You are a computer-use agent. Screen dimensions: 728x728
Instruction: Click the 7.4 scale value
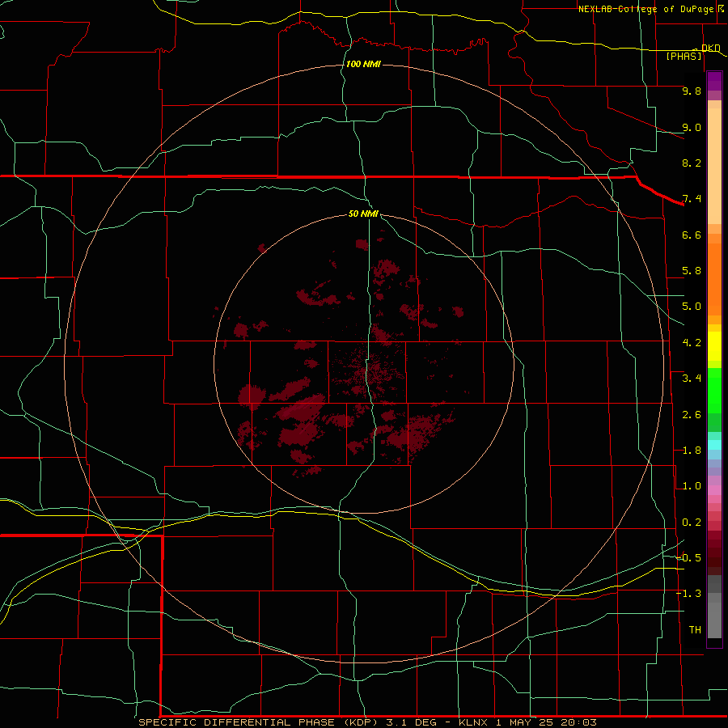pyautogui.click(x=692, y=199)
